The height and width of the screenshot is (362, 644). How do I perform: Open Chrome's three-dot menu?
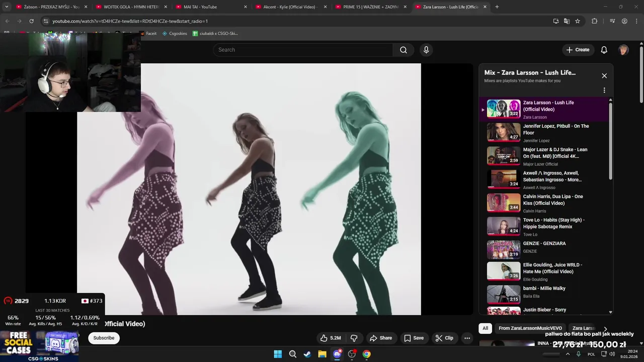[x=636, y=21]
